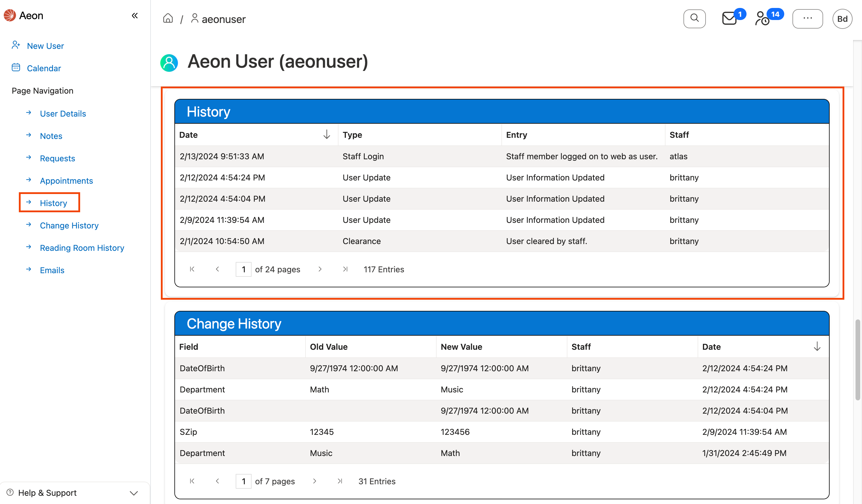Jump to the last page of History entries

click(346, 269)
